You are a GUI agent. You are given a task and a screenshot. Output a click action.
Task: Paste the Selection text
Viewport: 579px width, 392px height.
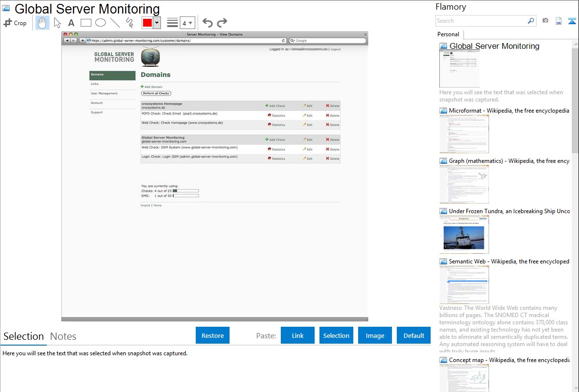pyautogui.click(x=336, y=335)
